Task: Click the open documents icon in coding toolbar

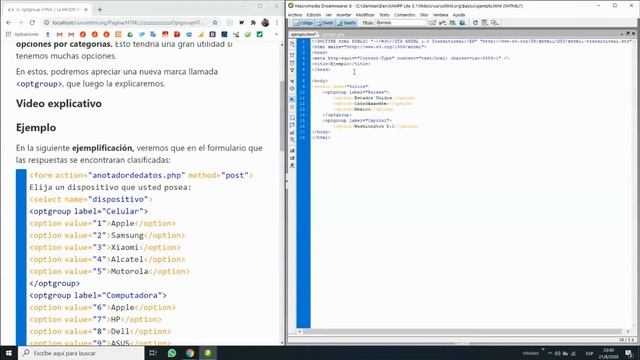Action: click(292, 44)
